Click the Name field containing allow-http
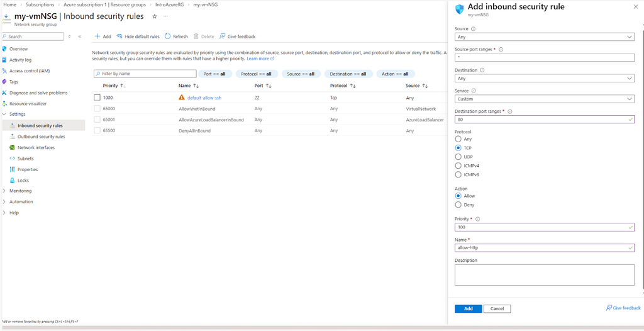 click(x=545, y=248)
